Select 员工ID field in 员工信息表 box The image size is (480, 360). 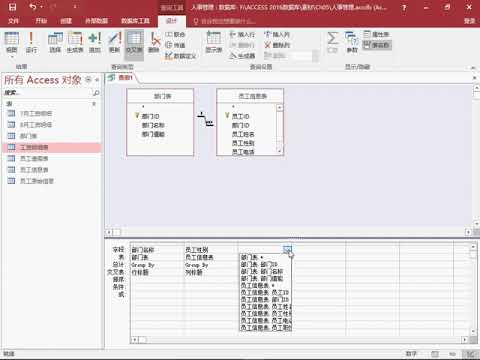[240, 116]
